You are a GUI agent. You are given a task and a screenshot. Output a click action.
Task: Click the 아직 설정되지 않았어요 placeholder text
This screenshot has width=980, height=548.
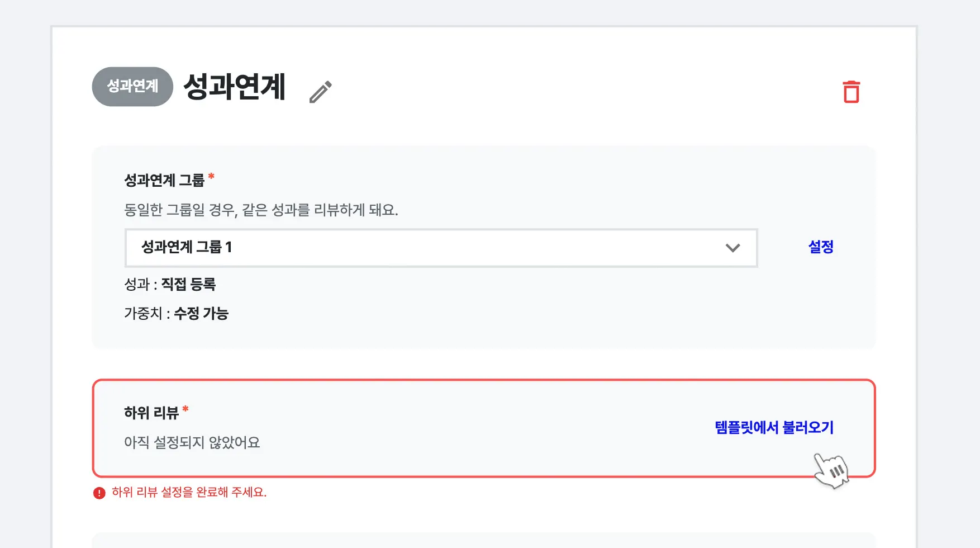point(192,443)
